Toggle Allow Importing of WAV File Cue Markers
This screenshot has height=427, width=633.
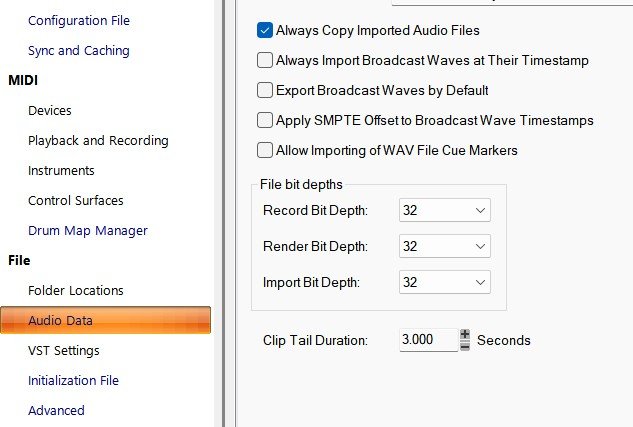tap(265, 151)
